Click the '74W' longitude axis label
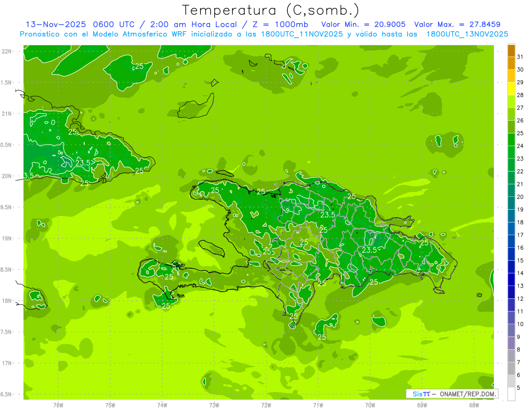Viewport: 532px width, 411px height. pos(162,405)
